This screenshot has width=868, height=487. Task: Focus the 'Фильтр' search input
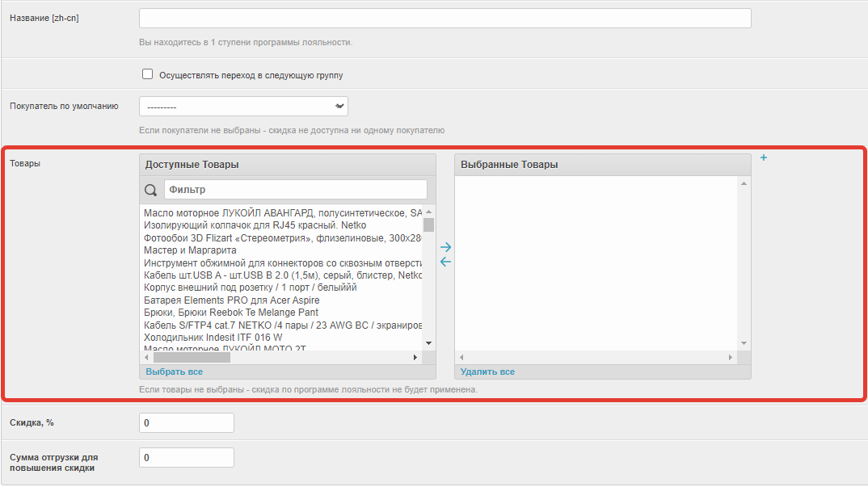point(295,190)
